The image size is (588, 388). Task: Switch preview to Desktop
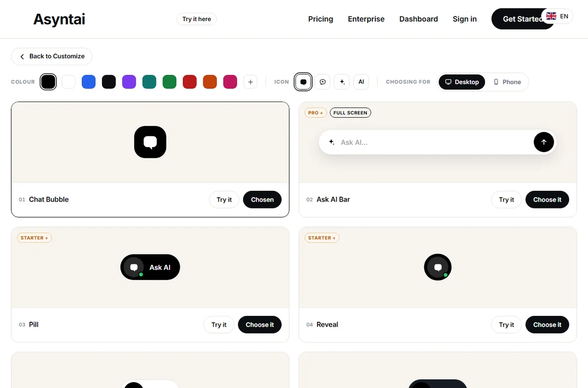tap(462, 82)
